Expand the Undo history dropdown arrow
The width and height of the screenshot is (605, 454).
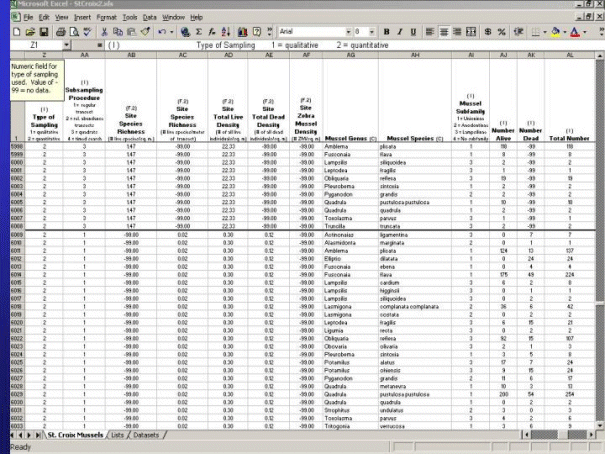pos(172,32)
